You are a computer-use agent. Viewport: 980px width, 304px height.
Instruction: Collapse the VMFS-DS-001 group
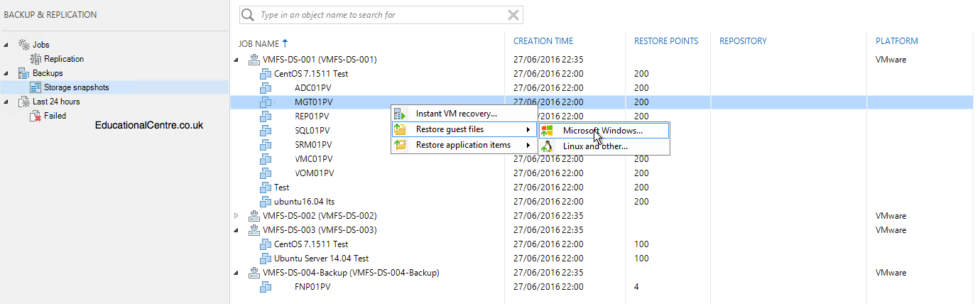pyautogui.click(x=237, y=60)
